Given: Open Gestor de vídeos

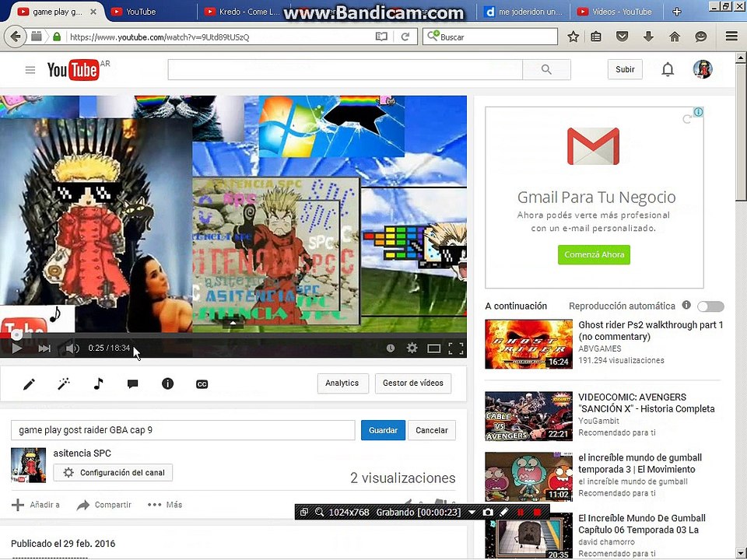Looking at the screenshot, I should tap(413, 383).
